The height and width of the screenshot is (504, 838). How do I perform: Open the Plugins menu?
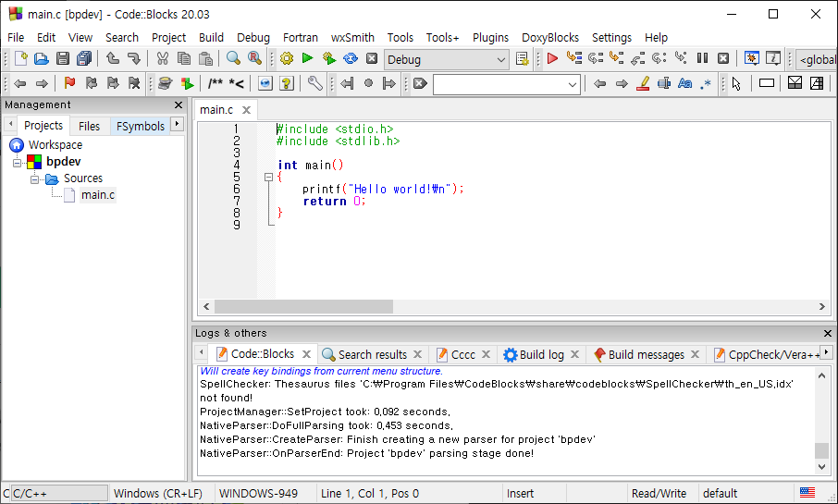coord(490,37)
